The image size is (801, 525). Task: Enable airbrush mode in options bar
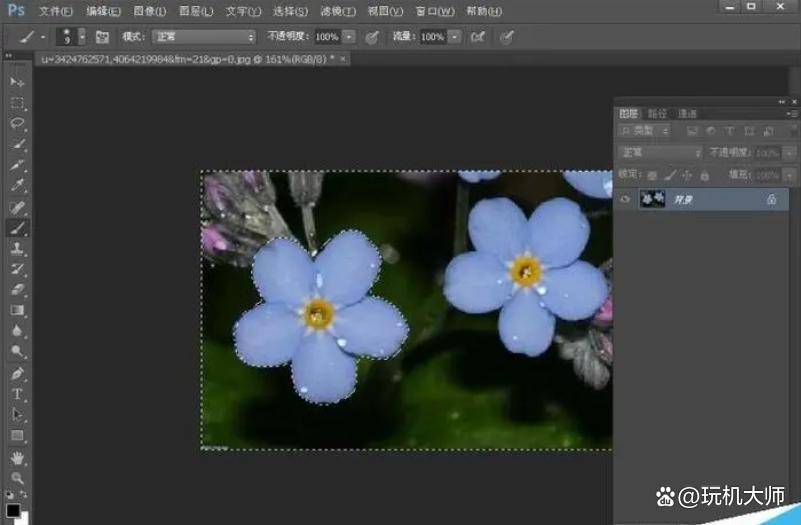click(478, 37)
